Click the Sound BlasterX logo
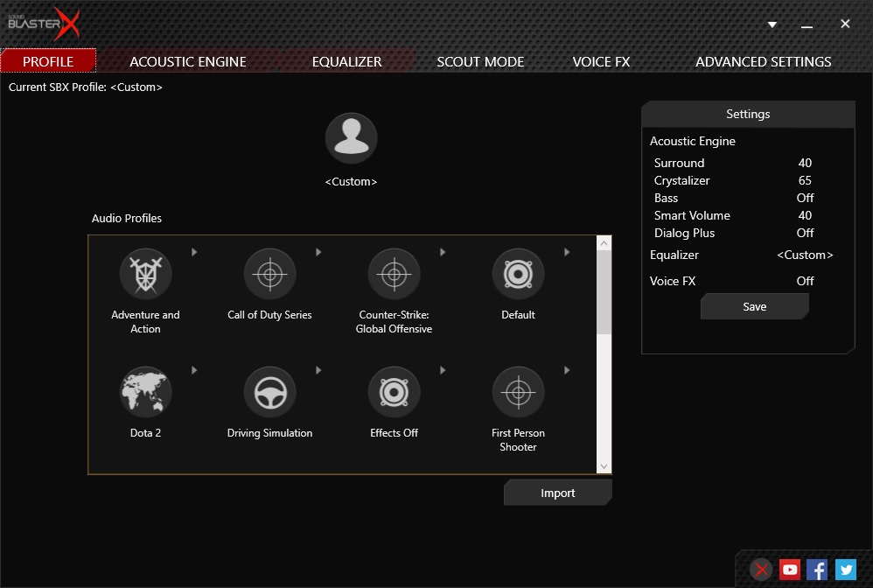873x588 pixels. coord(44,24)
